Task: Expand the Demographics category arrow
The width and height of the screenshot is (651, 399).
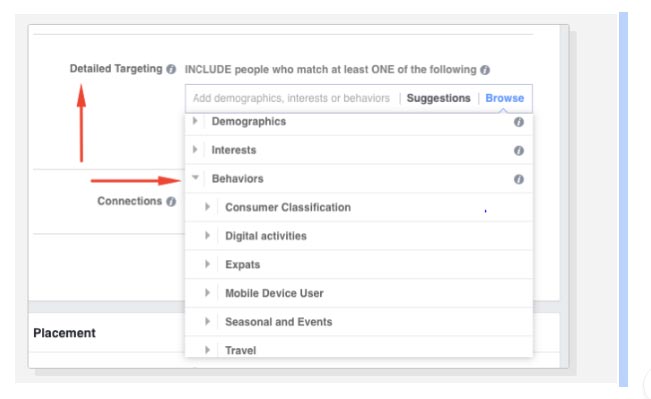Action: click(195, 121)
